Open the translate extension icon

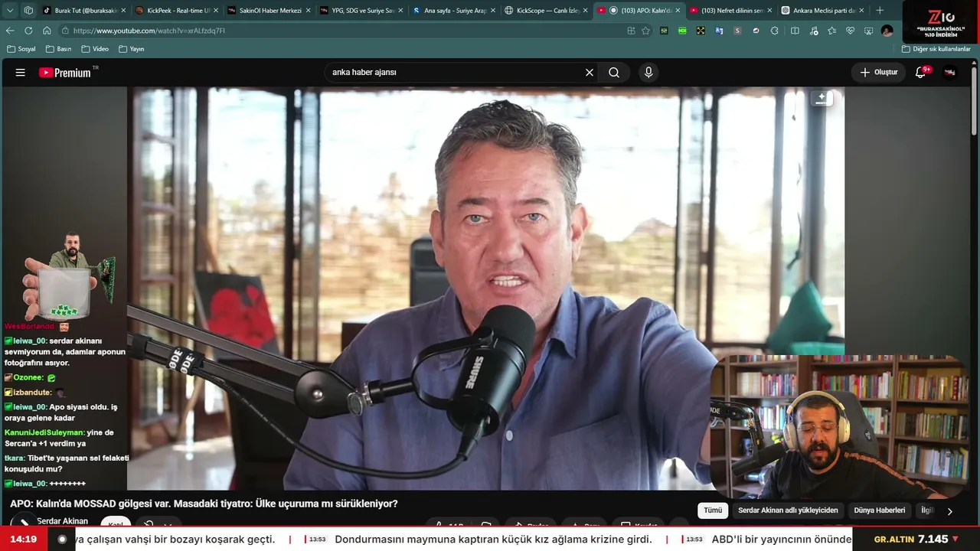[x=719, y=31]
